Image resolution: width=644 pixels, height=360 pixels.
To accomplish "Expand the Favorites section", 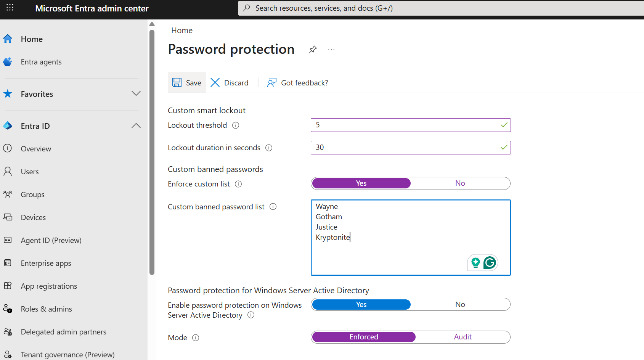I will click(x=136, y=94).
